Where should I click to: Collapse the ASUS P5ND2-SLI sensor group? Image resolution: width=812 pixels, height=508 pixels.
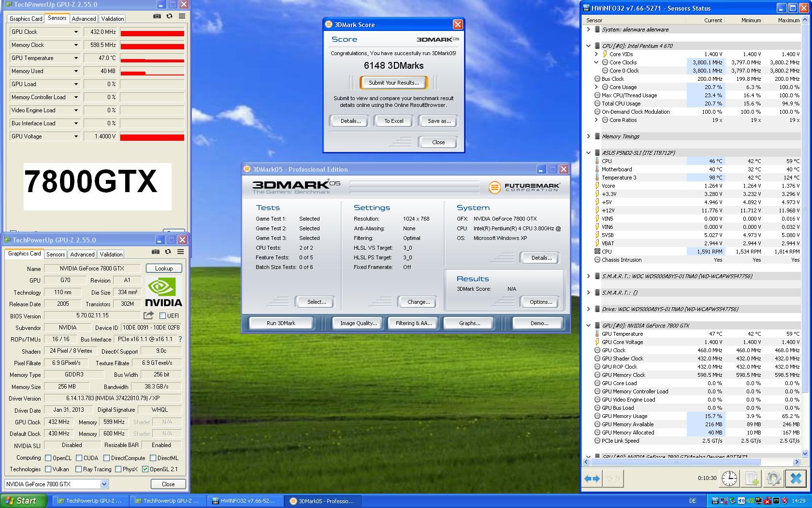[588, 153]
